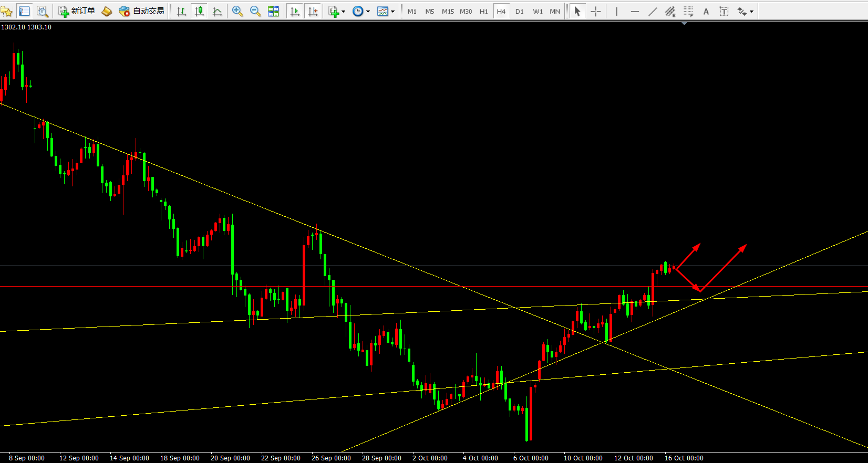Select the crosshair tool
Screen dimensions: 868x463
pos(595,11)
